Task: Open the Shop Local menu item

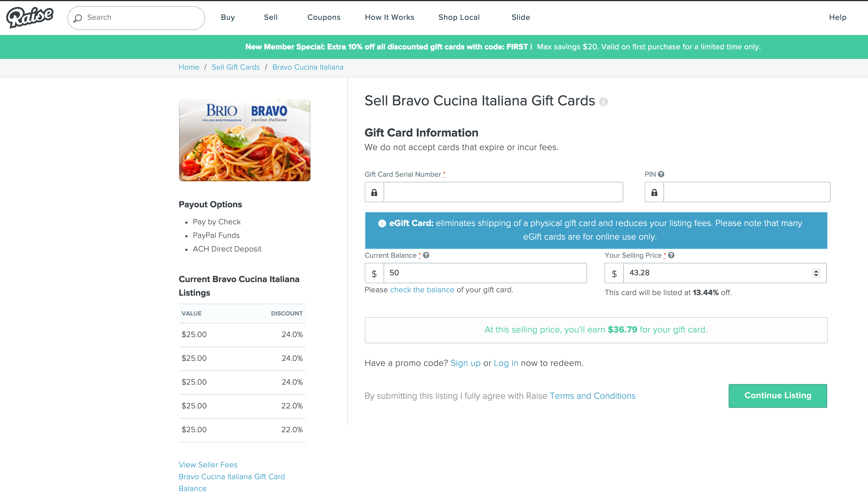Action: click(459, 17)
